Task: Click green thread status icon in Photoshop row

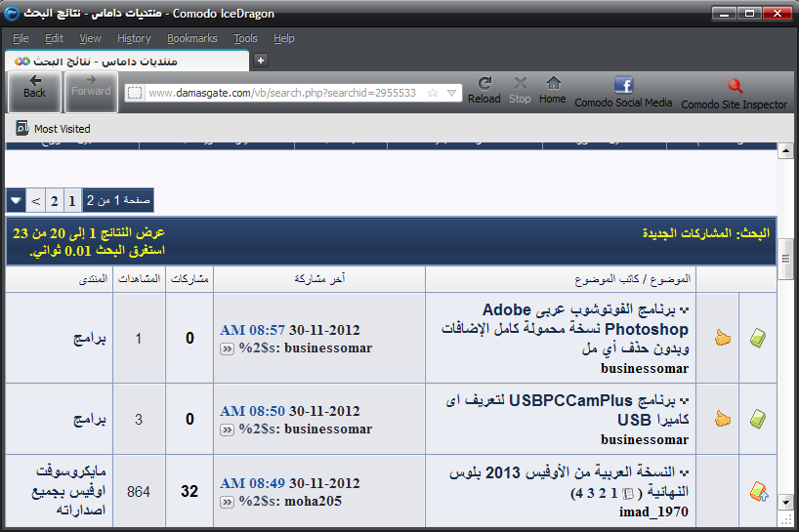Action: (758, 338)
